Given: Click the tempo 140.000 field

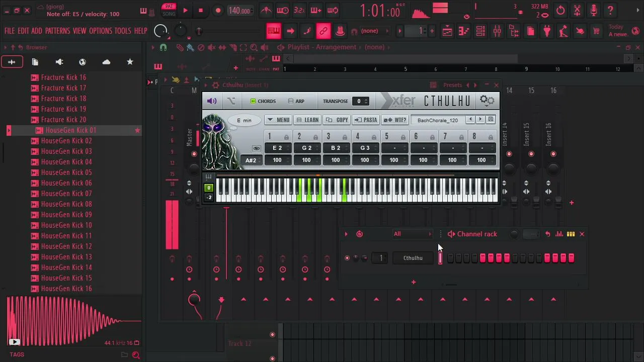Looking at the screenshot, I should (x=239, y=11).
